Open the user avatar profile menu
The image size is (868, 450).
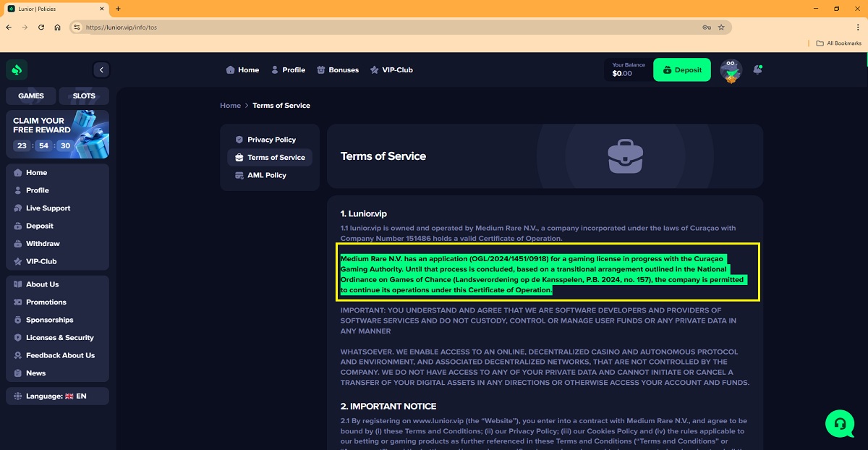coord(731,71)
